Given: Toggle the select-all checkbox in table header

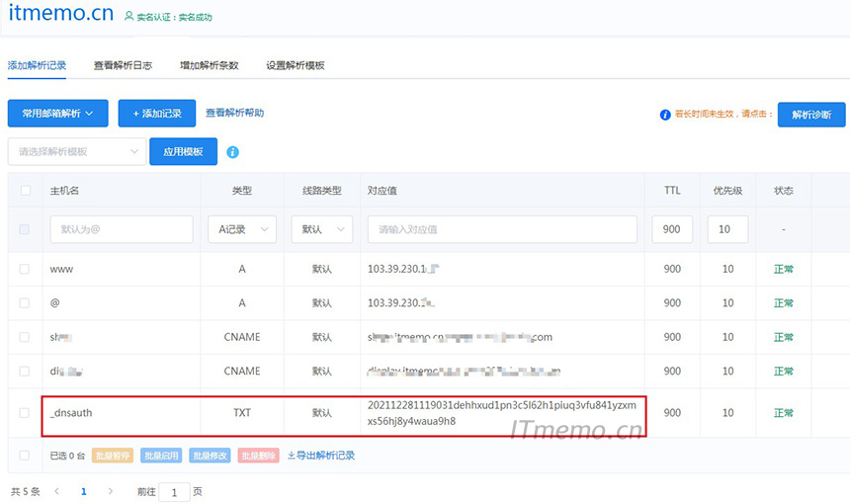Looking at the screenshot, I should (26, 190).
